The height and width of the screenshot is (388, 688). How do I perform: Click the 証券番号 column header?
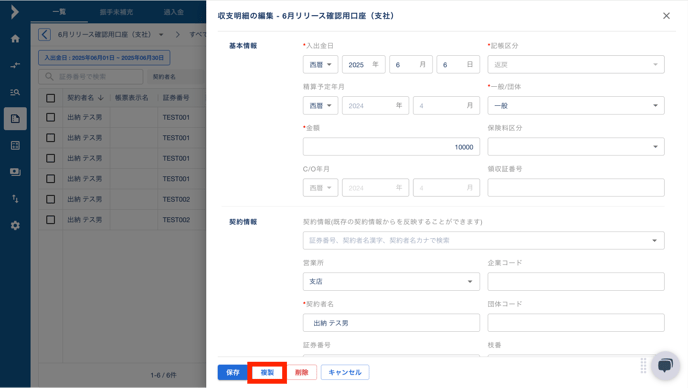tap(176, 98)
